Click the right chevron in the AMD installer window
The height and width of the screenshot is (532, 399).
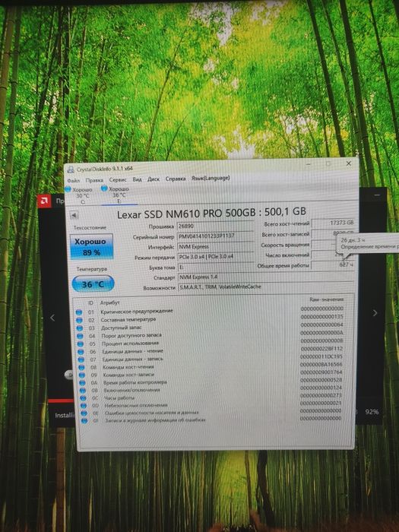pyautogui.click(x=375, y=313)
